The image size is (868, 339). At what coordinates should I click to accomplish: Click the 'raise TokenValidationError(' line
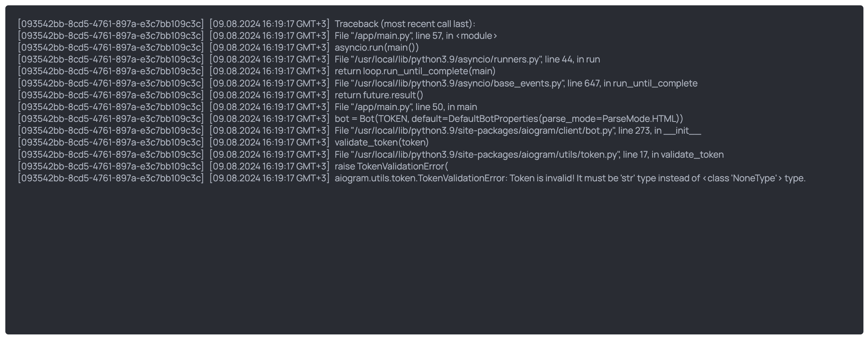click(x=391, y=166)
